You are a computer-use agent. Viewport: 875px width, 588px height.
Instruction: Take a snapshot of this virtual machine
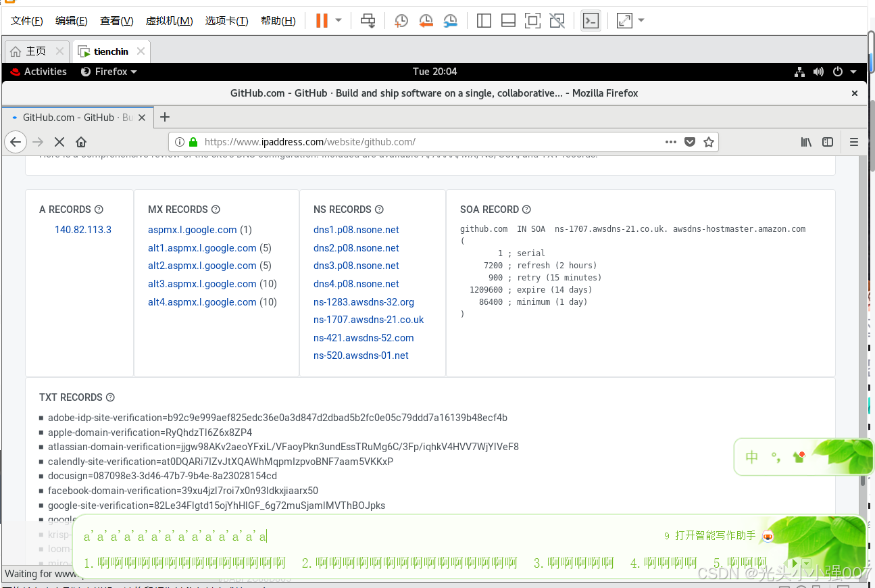click(401, 21)
